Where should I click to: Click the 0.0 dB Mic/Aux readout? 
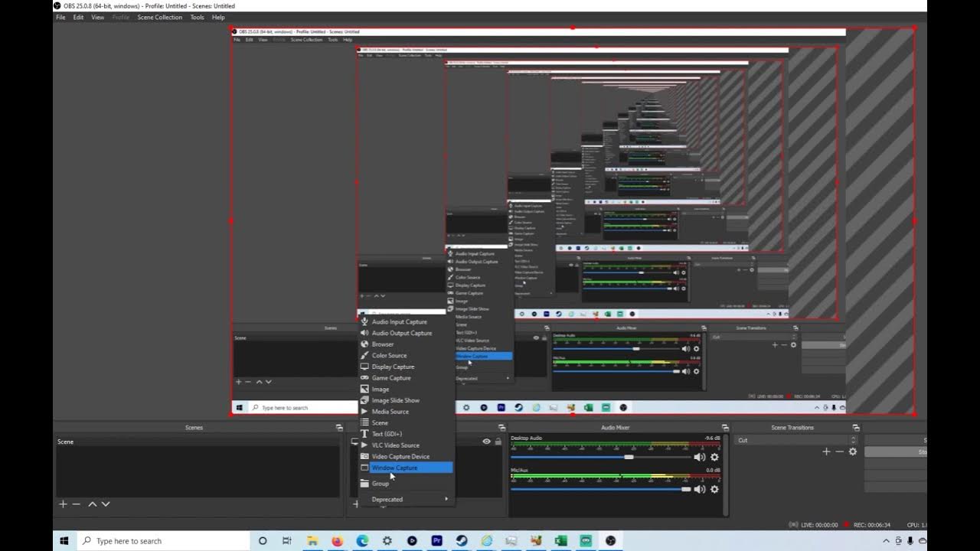click(x=714, y=471)
